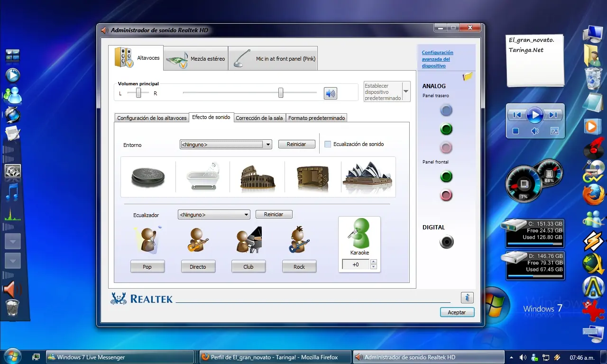Click the music note icon in the left dock
This screenshot has height=364, width=607.
[13, 192]
